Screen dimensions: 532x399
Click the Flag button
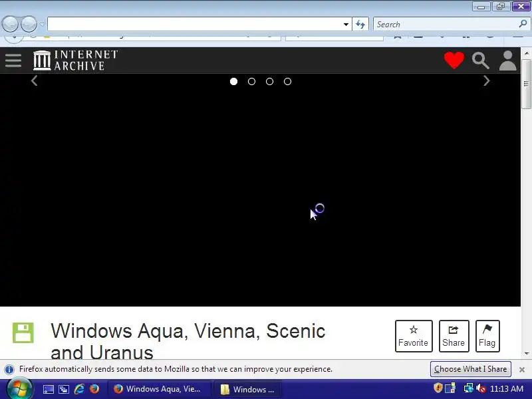487,336
